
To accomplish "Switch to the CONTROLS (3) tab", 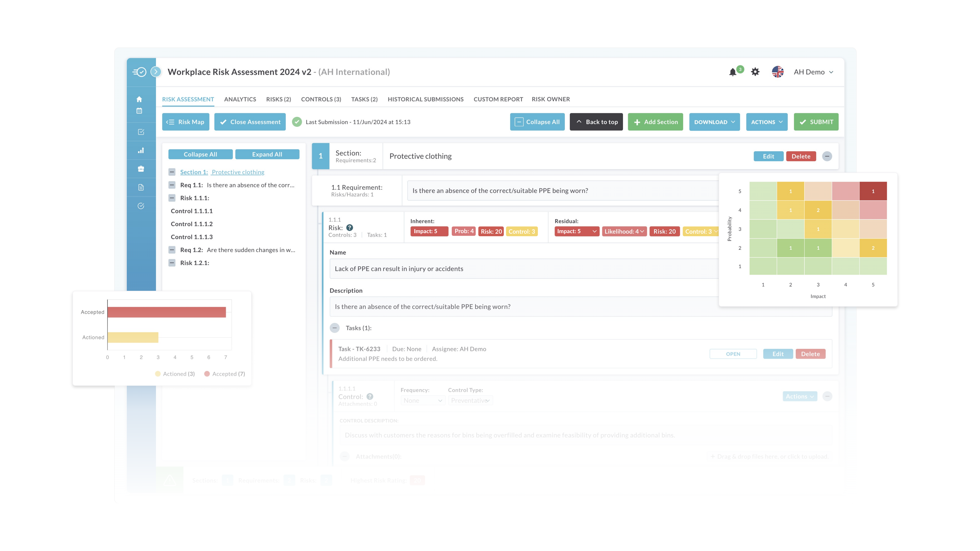I will [x=321, y=99].
